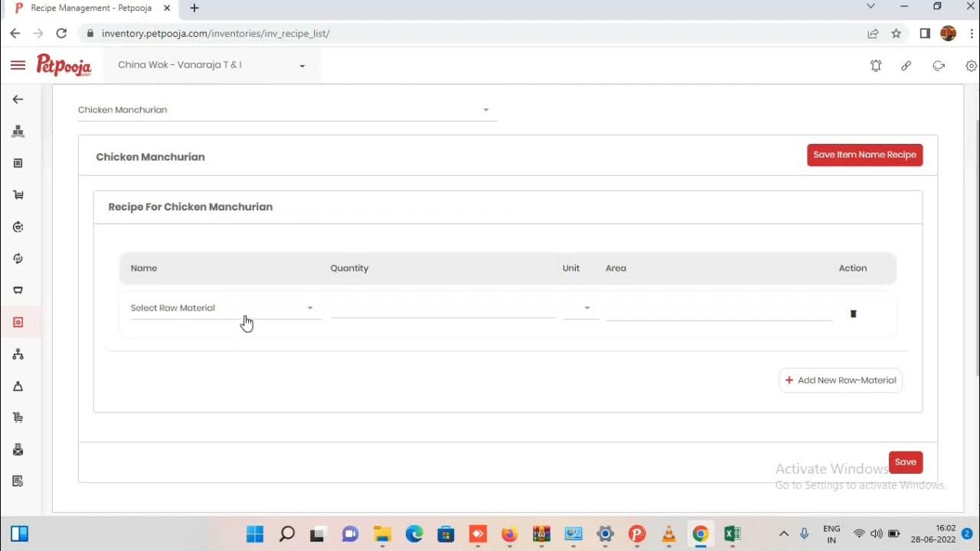Open the hamburger menu beside Petpooja logo
The image size is (980, 551).
pyautogui.click(x=18, y=65)
